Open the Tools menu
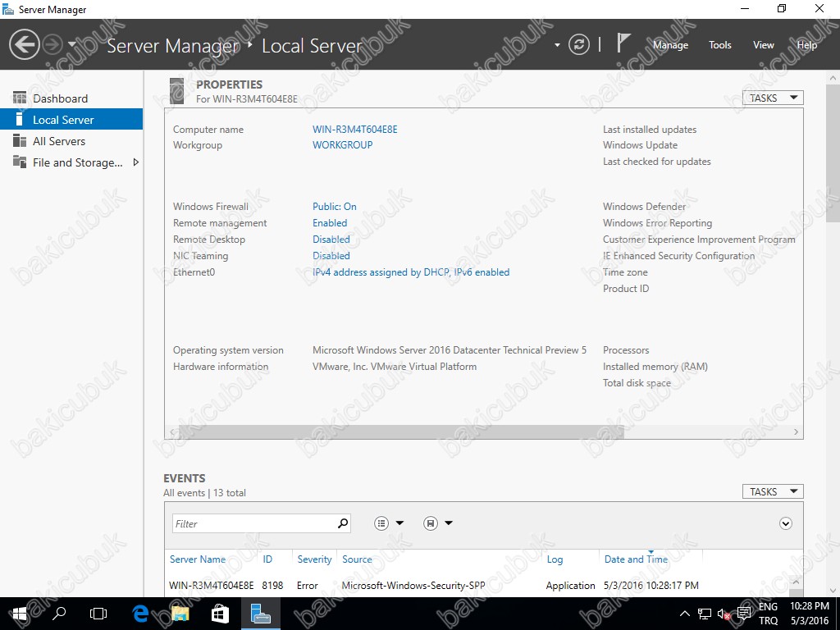 pos(720,45)
